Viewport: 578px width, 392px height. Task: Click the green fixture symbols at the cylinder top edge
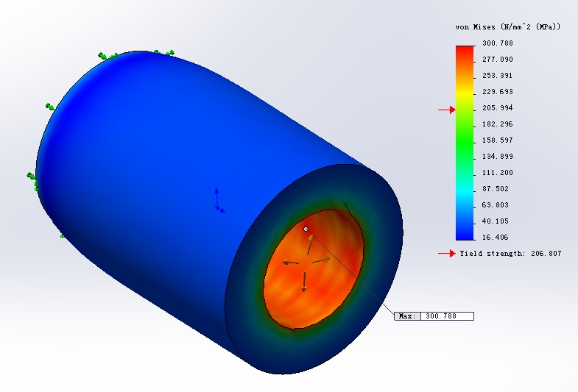click(135, 55)
